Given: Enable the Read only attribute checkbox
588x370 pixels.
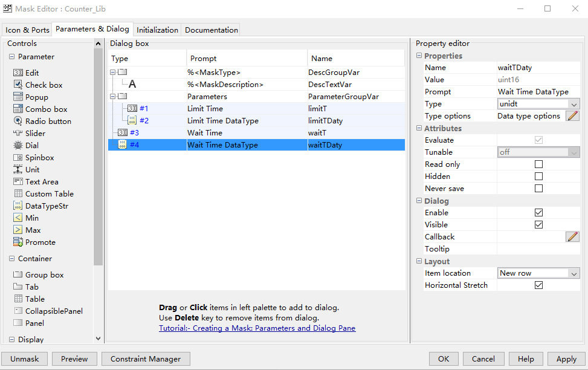Looking at the screenshot, I should [537, 164].
